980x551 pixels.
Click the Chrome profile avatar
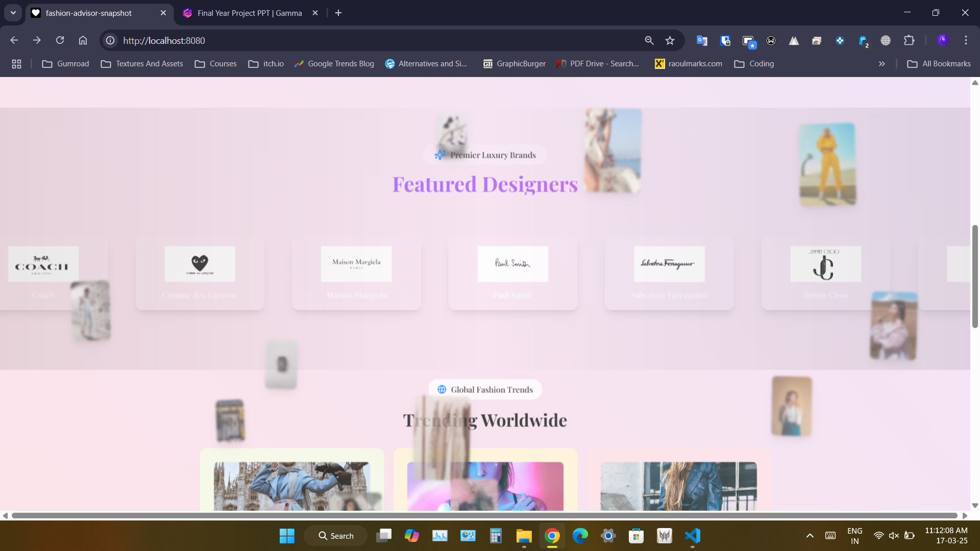[944, 40]
